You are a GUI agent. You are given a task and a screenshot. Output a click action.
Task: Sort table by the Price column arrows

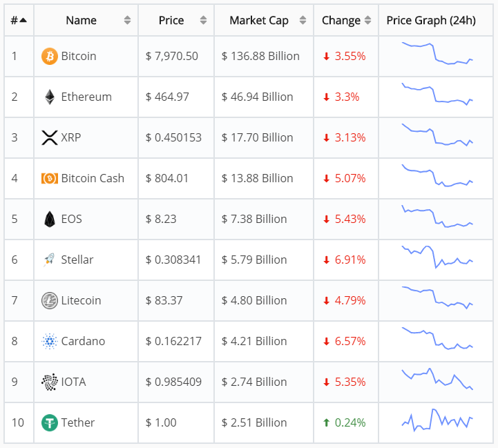click(202, 20)
